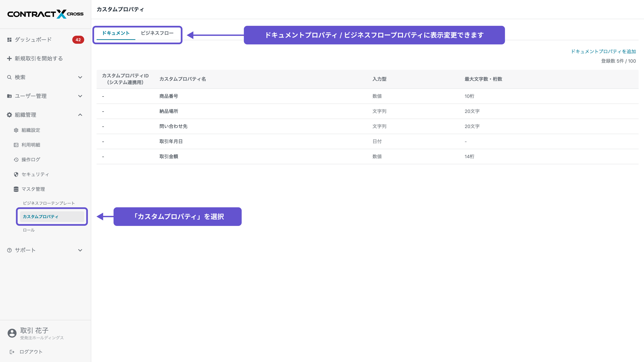Click the gear icon next to 組織設定
The width and height of the screenshot is (644, 362).
click(x=16, y=130)
